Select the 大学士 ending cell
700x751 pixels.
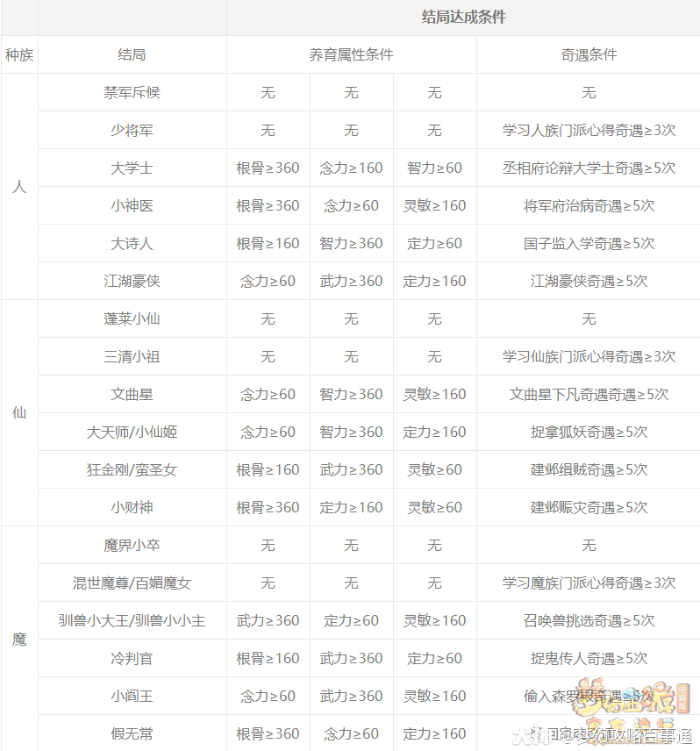(132, 168)
